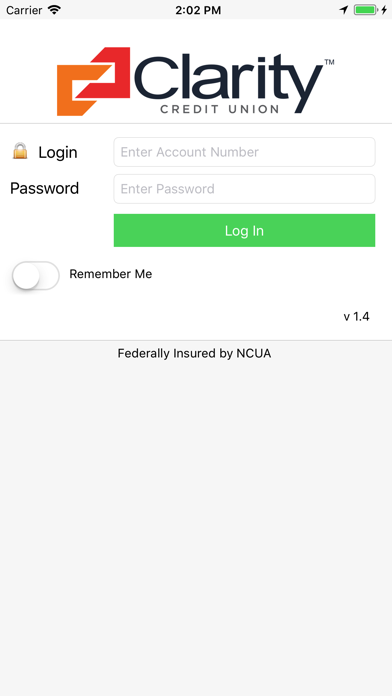Screen dimensions: 392x696
Task: Focus the Enter Account Number field
Action: point(244,152)
